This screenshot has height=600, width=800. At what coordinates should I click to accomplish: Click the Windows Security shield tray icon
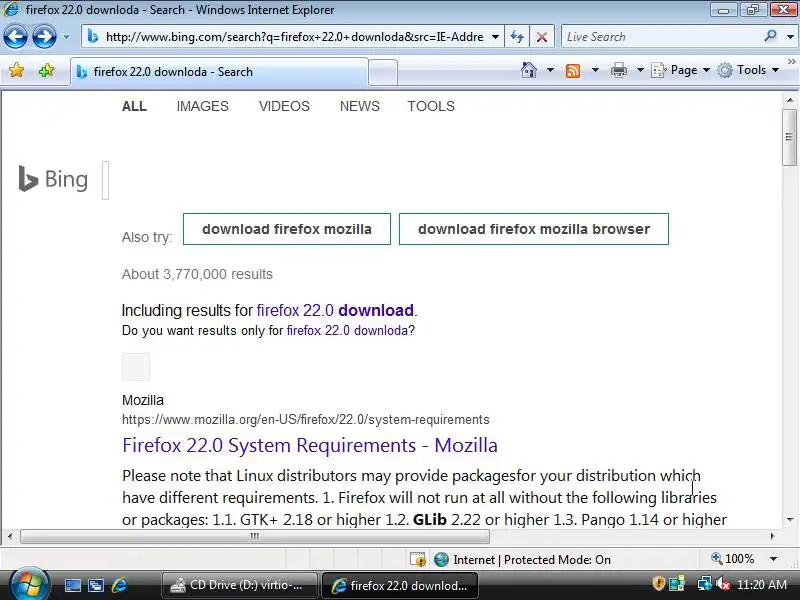(658, 583)
